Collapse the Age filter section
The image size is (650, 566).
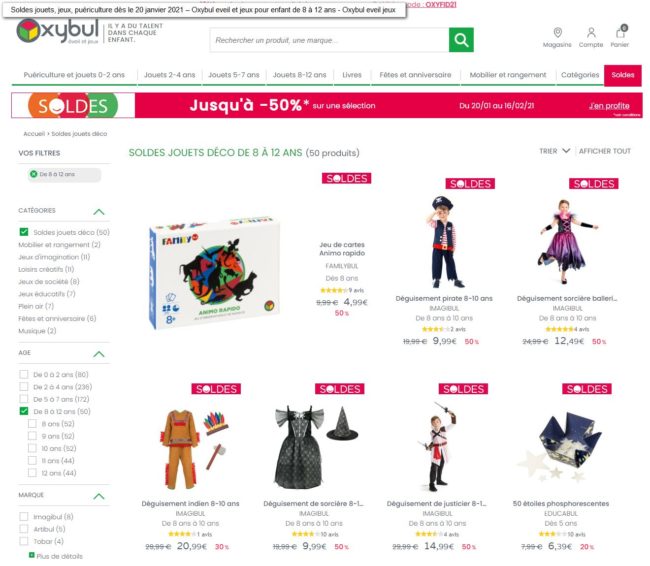pos(99,354)
